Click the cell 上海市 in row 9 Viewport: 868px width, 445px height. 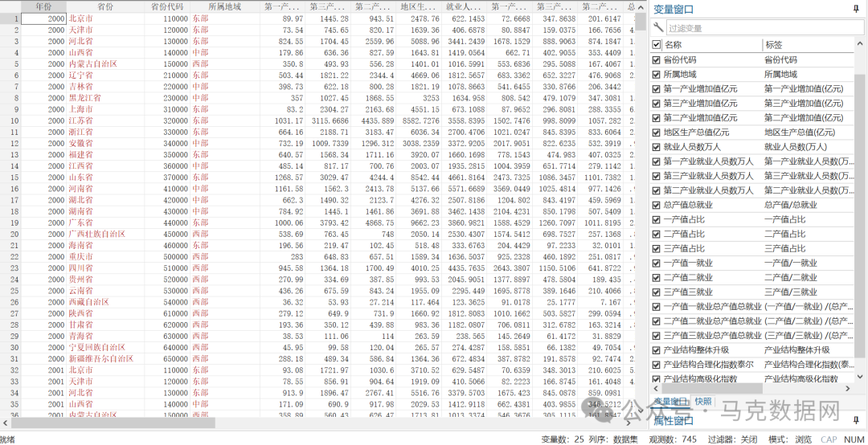click(x=105, y=109)
